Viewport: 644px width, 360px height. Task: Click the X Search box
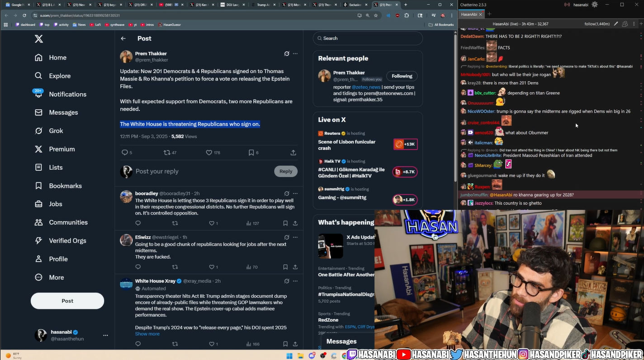point(368,38)
